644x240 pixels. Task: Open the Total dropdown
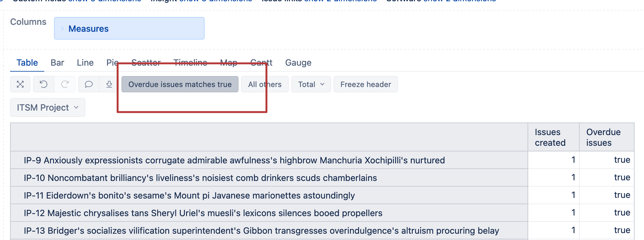pos(311,84)
